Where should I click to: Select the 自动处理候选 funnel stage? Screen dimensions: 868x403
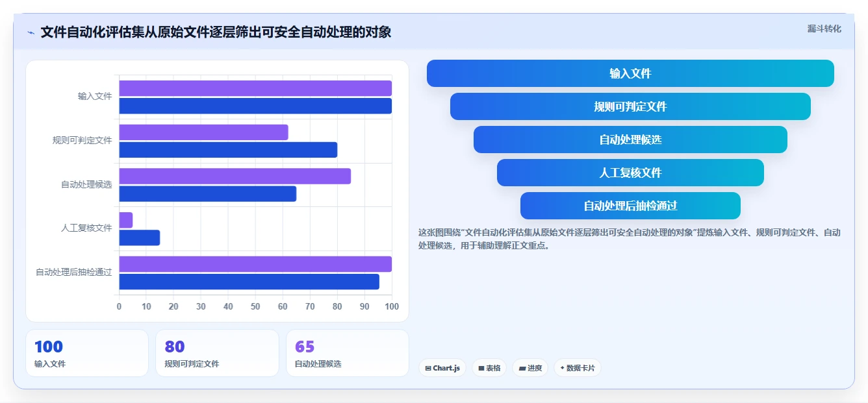(x=630, y=140)
